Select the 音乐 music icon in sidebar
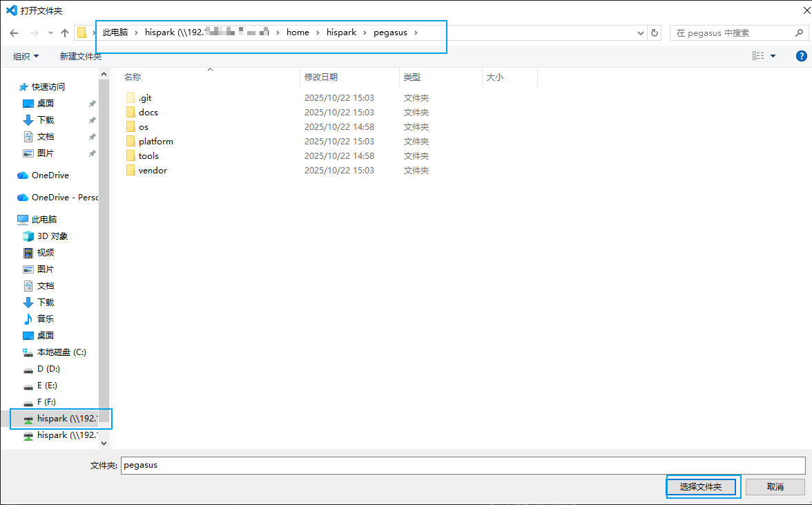Viewport: 812px width, 505px height. click(x=28, y=319)
